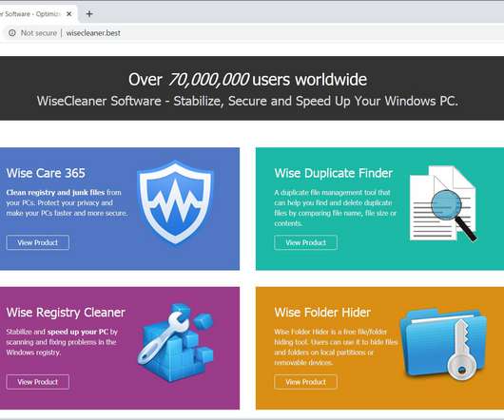
Task: Click the Wise Registry Cleaner wrench icon
Action: 176,343
